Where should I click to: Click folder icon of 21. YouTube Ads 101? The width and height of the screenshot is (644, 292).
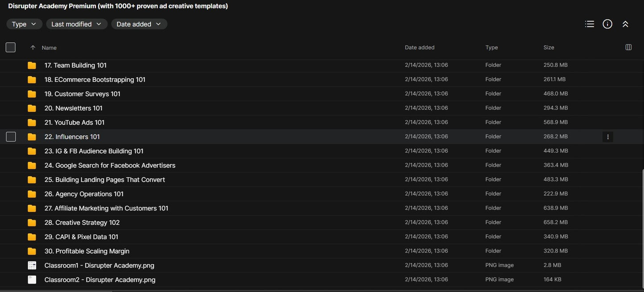(32, 122)
